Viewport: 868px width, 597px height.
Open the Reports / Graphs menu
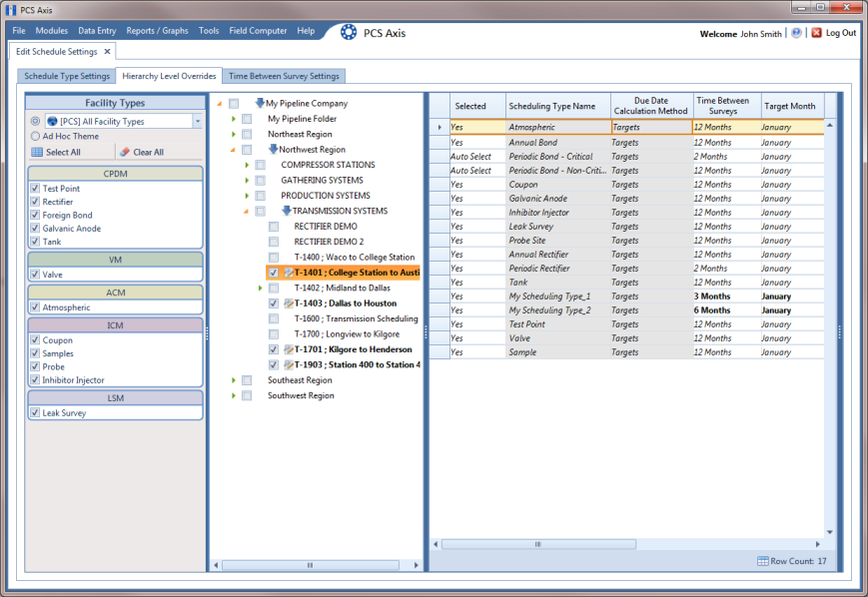click(x=157, y=30)
